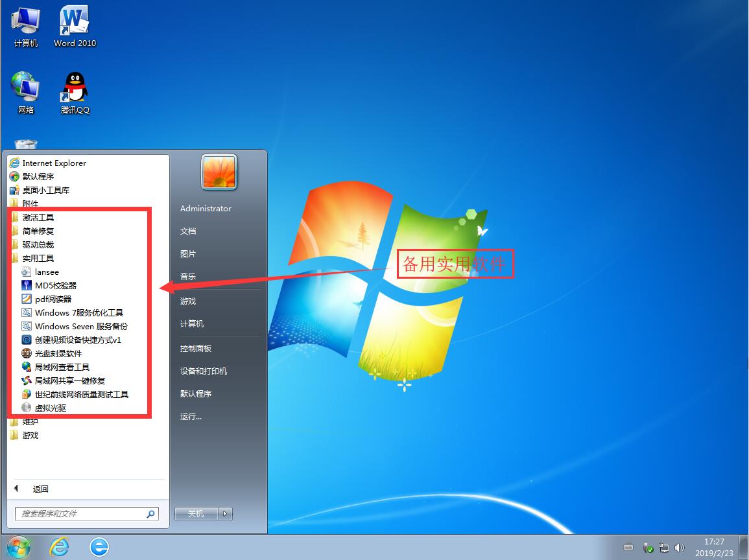Click the 关机 shutdown button
Image resolution: width=749 pixels, height=560 pixels.
[x=196, y=514]
